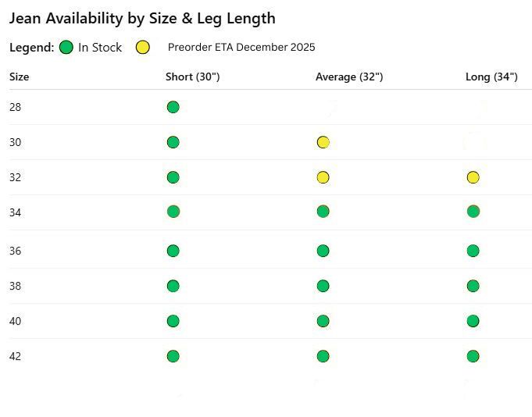Choose green dot for size 42 Long
This screenshot has width=532, height=417.
[x=473, y=356]
